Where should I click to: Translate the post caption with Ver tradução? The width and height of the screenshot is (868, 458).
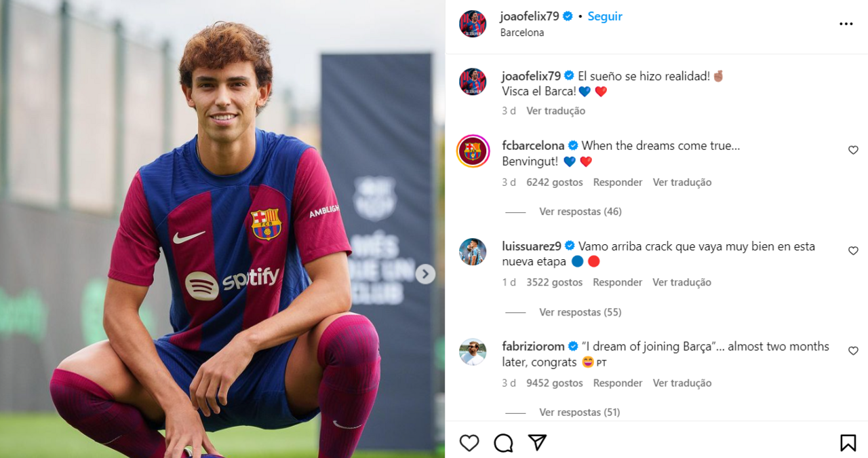click(x=555, y=111)
